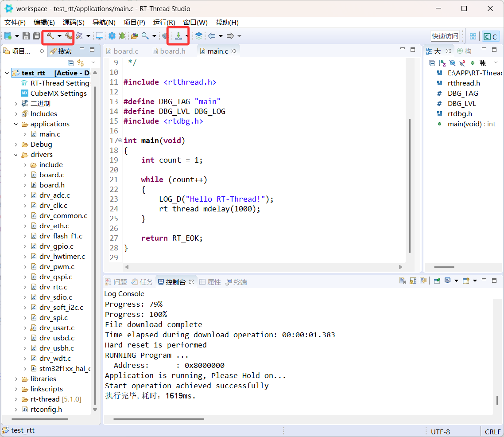This screenshot has width=504, height=437.
Task: Click the 快速访问 quick access field
Action: pos(445,36)
